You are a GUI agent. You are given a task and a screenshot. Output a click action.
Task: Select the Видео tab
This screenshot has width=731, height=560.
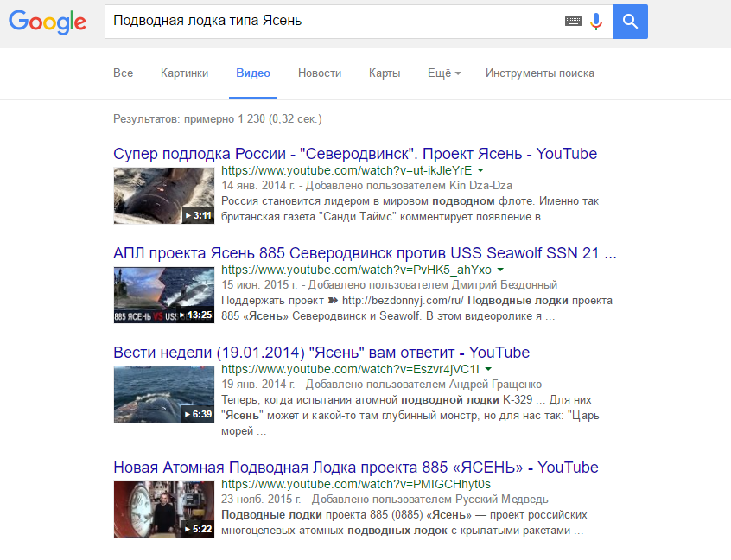(x=253, y=73)
